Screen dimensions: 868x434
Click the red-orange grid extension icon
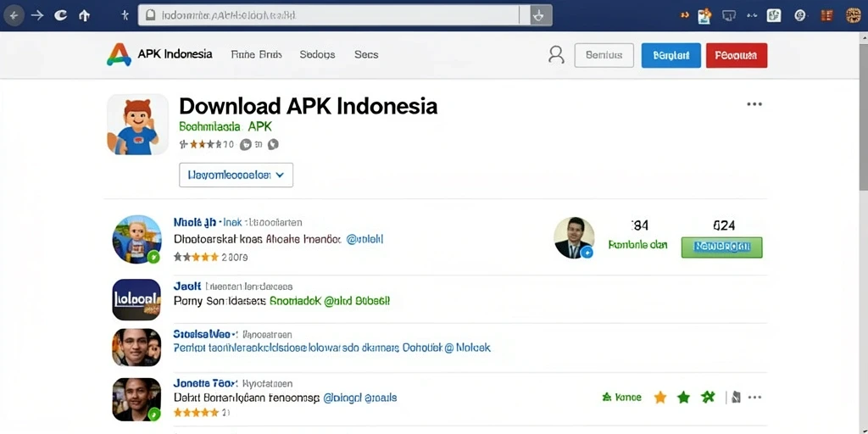826,15
